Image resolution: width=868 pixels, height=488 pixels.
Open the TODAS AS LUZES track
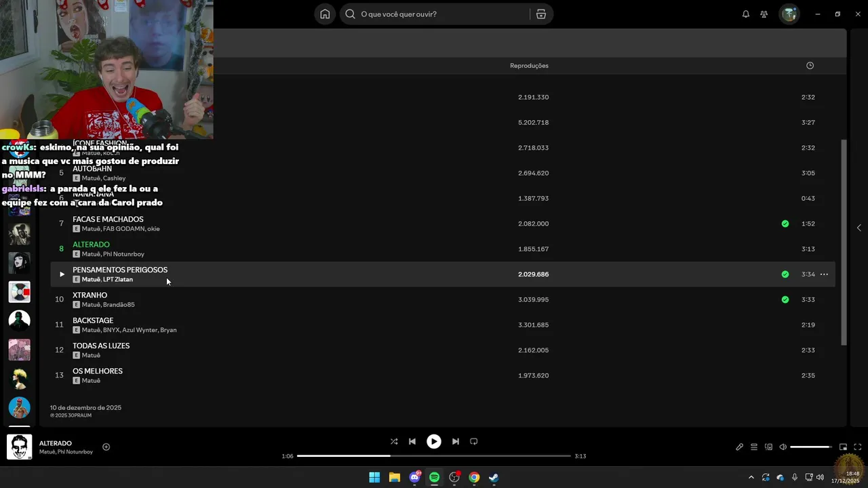(101, 346)
